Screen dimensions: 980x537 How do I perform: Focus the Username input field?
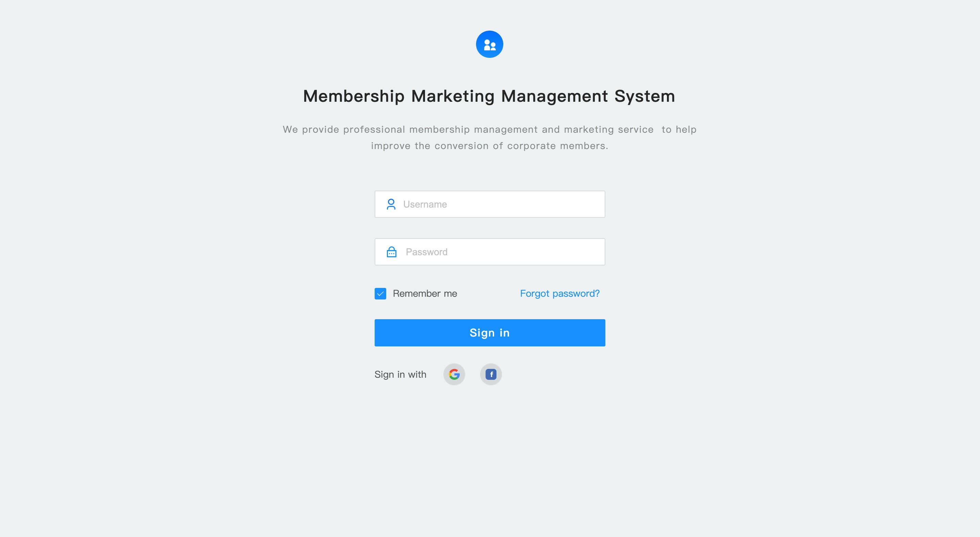point(502,205)
